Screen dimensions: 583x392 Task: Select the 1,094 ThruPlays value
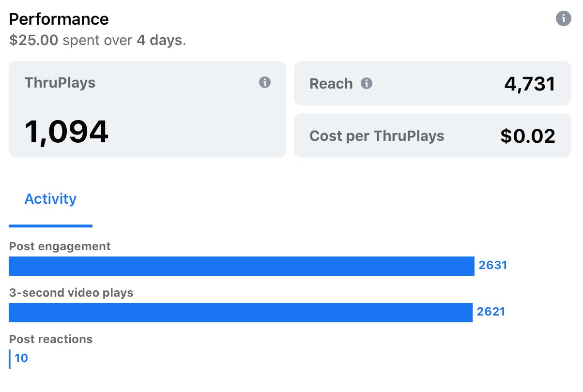click(x=66, y=132)
